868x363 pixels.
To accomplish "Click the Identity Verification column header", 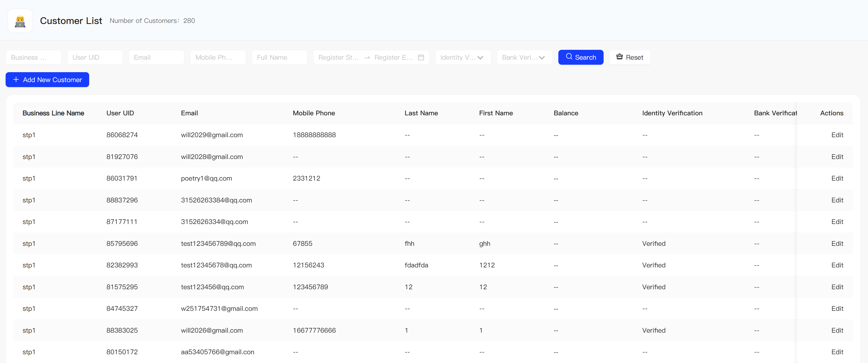I will coord(672,113).
